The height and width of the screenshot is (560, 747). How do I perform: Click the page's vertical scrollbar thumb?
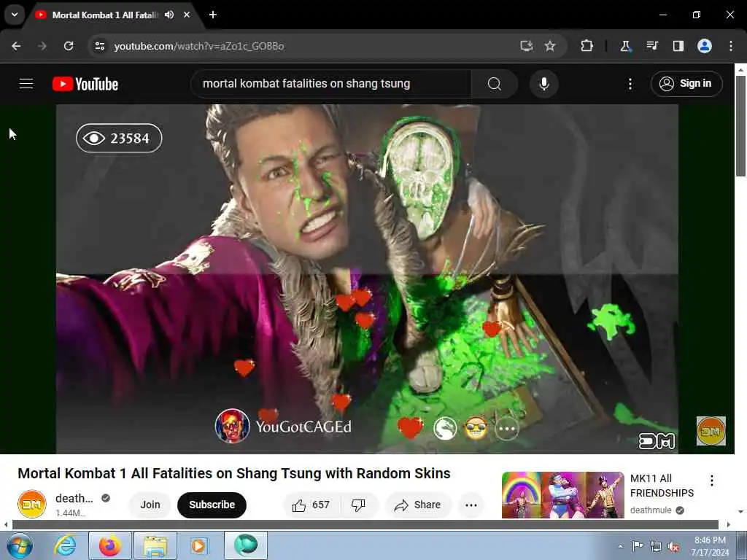[x=740, y=125]
